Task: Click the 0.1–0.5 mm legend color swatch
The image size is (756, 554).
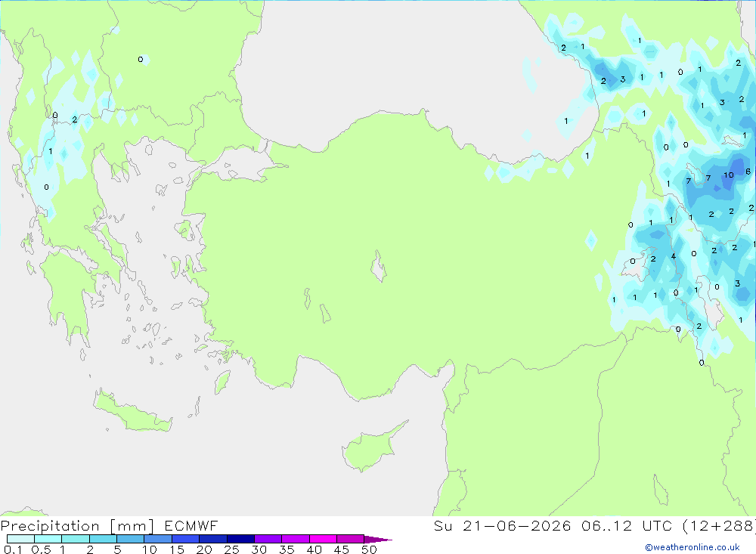Action: tap(20, 539)
